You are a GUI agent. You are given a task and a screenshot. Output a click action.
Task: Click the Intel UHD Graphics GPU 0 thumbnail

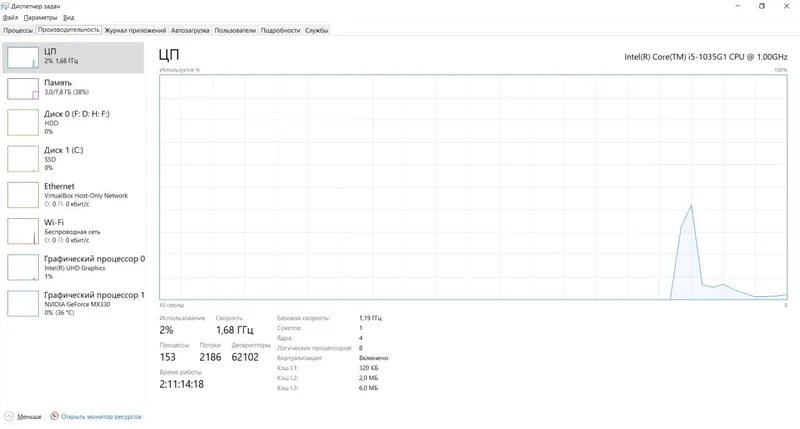pos(22,267)
